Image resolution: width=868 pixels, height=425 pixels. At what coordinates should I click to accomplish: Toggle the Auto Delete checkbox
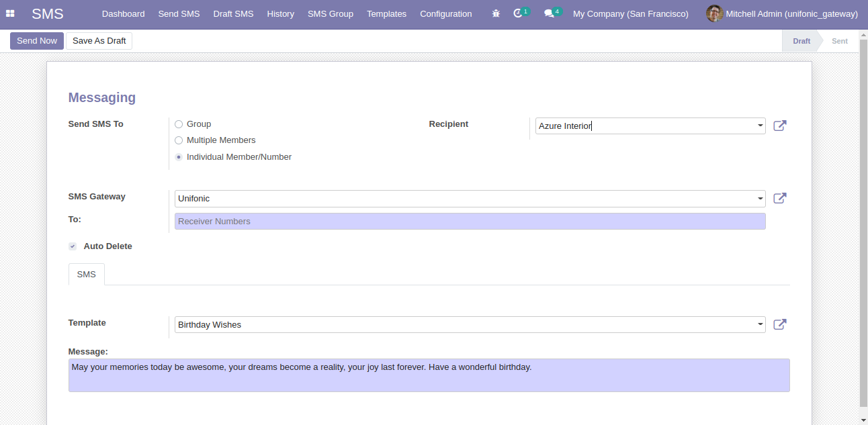[x=73, y=246]
